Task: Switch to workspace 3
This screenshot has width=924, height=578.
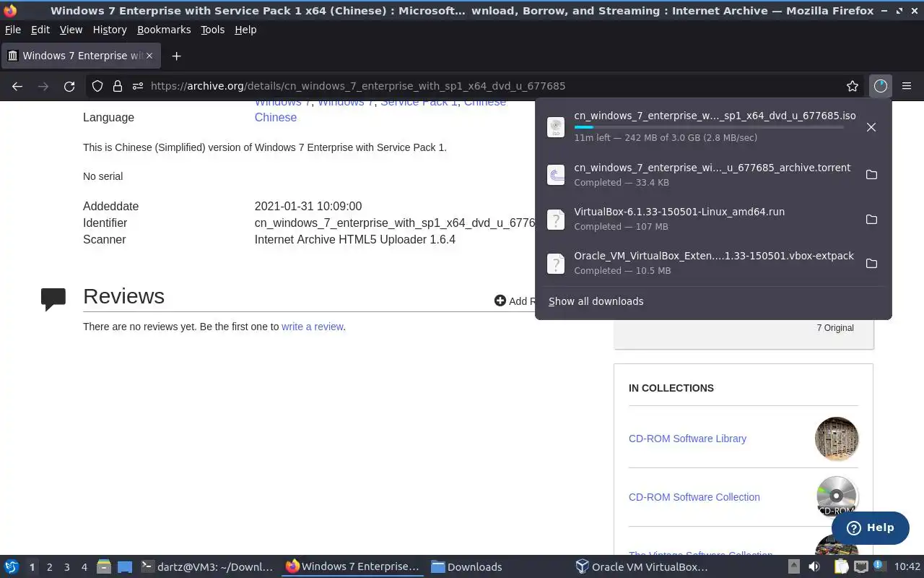Action: click(x=66, y=567)
